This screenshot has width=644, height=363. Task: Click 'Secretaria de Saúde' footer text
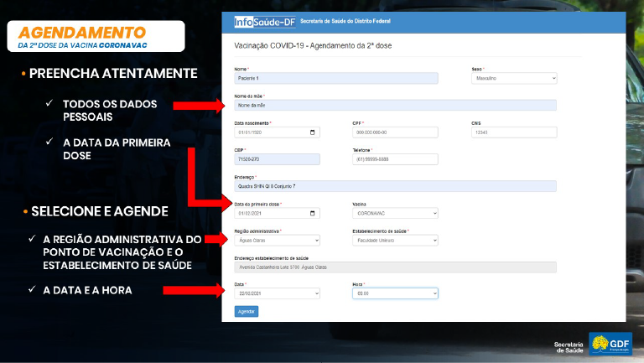pyautogui.click(x=569, y=347)
